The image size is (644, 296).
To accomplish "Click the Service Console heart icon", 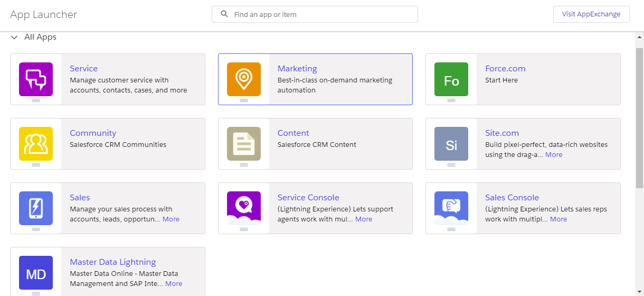I will [x=243, y=208].
